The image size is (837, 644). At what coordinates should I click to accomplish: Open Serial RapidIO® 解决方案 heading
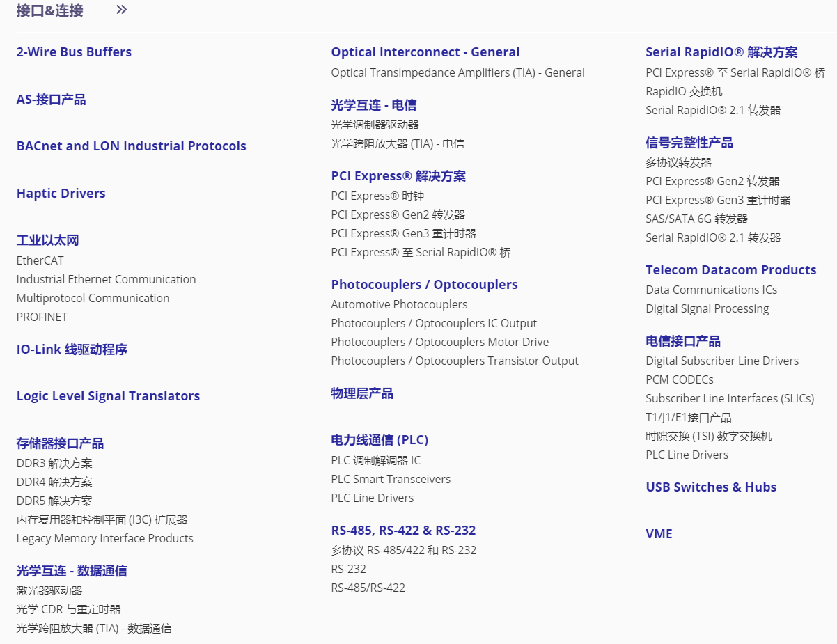722,52
